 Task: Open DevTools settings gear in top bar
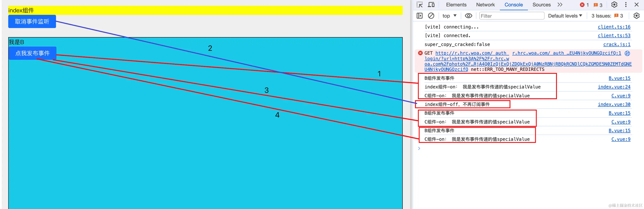coord(614,5)
